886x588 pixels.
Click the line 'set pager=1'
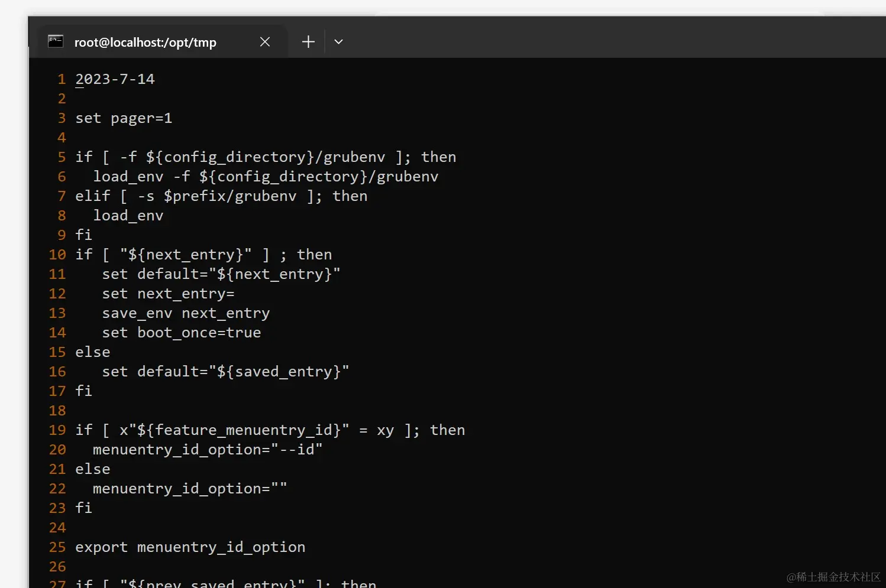coord(124,118)
